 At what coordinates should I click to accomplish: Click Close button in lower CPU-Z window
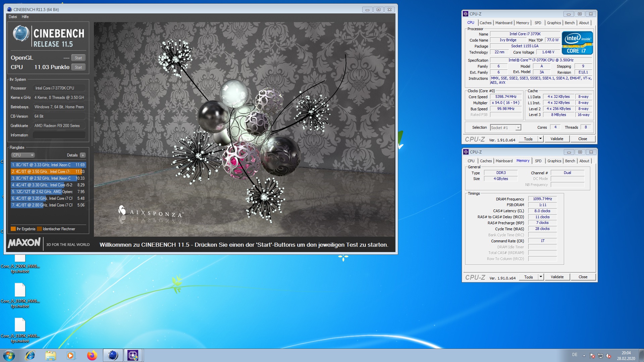point(583,277)
